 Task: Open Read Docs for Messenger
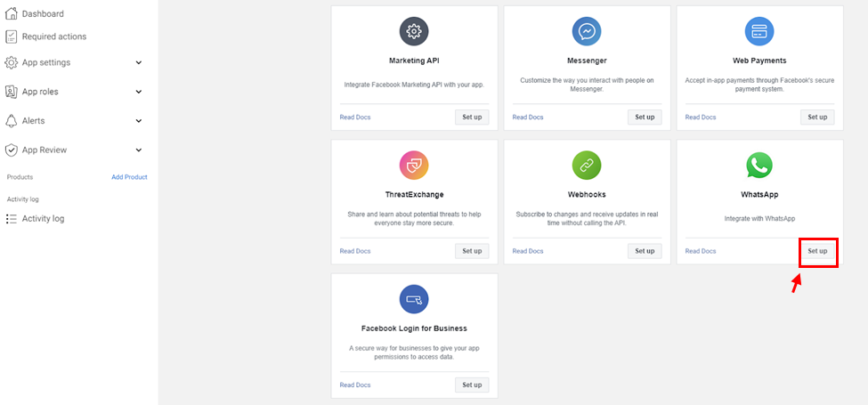point(528,117)
